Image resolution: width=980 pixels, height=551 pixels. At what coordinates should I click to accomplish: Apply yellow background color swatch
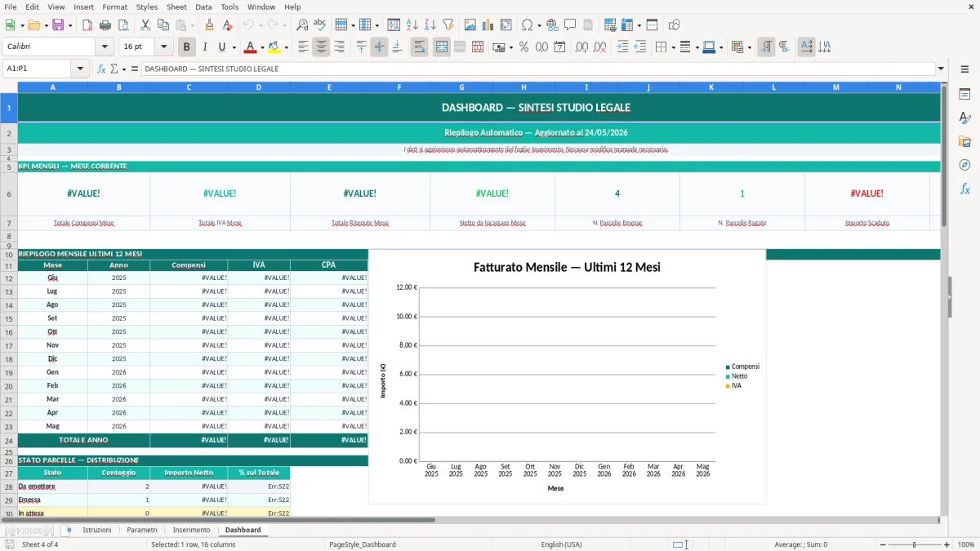pos(274,47)
